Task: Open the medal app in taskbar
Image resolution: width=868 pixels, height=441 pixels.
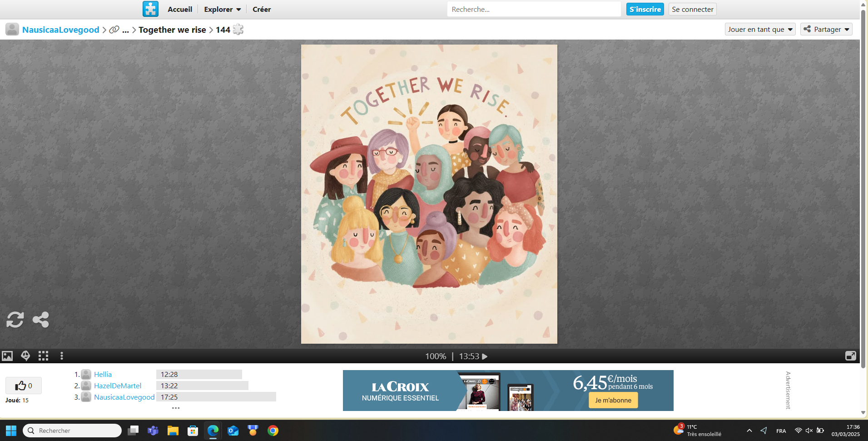Action: [253, 431]
